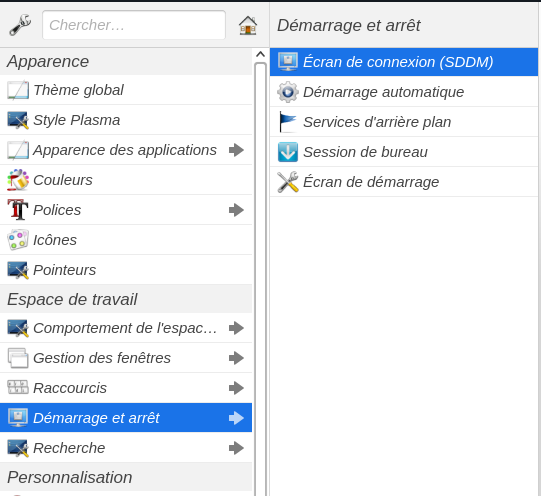Image resolution: width=541 pixels, height=496 pixels.
Task: Click the Écran de démarrage tools icon
Action: coord(288,182)
